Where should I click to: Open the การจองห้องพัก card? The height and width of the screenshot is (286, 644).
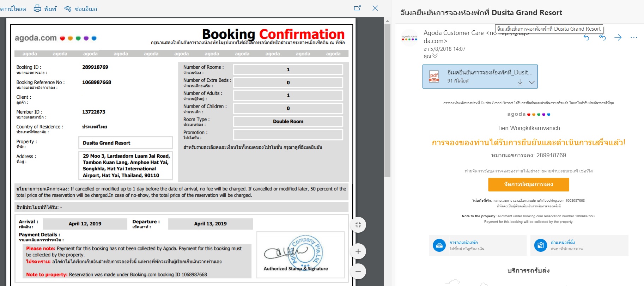tap(478, 245)
